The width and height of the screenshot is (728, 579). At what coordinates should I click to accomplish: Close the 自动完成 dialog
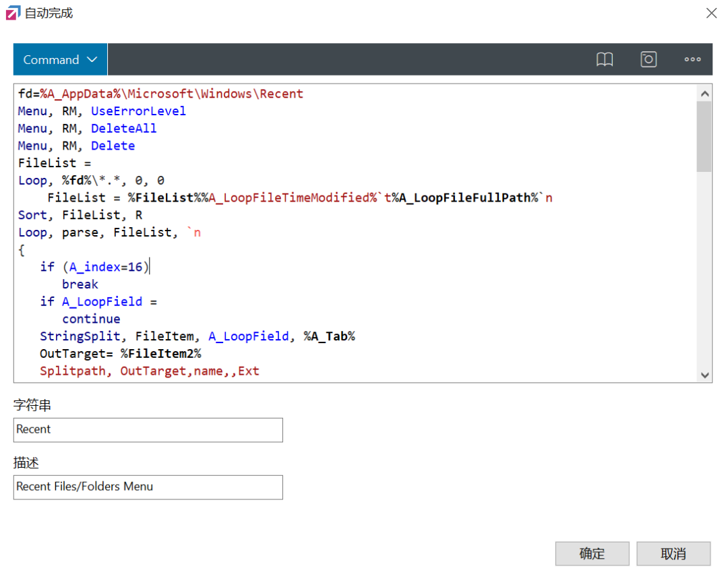tap(711, 13)
